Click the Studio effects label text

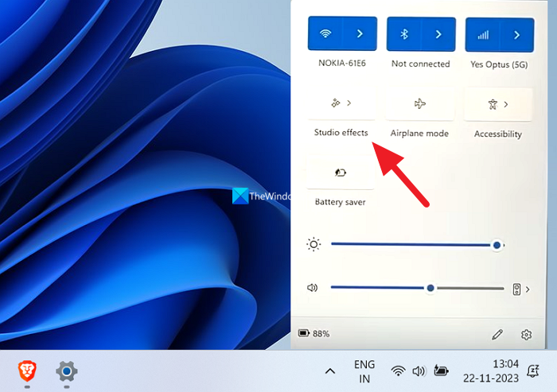[341, 133]
